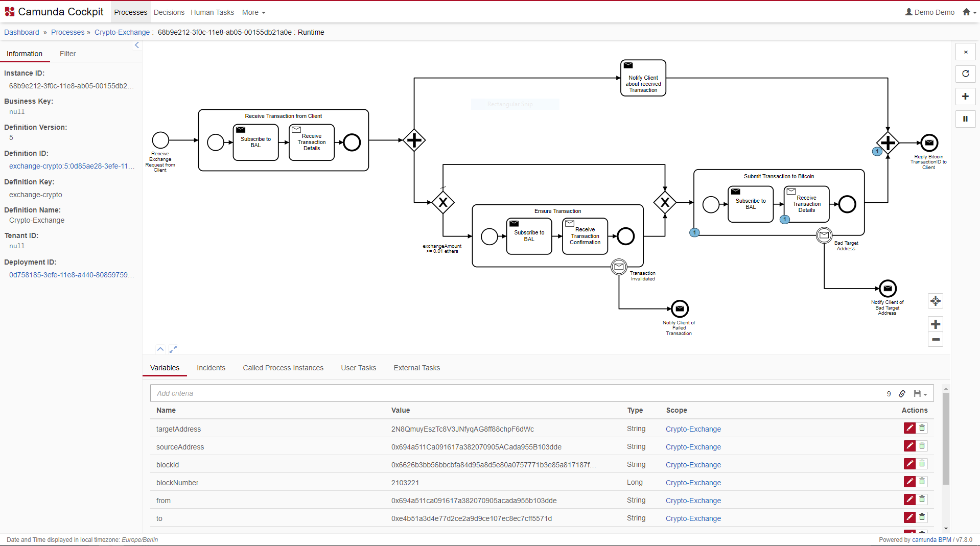Delete the from variable
This screenshot has width=980, height=546.
[x=922, y=500]
